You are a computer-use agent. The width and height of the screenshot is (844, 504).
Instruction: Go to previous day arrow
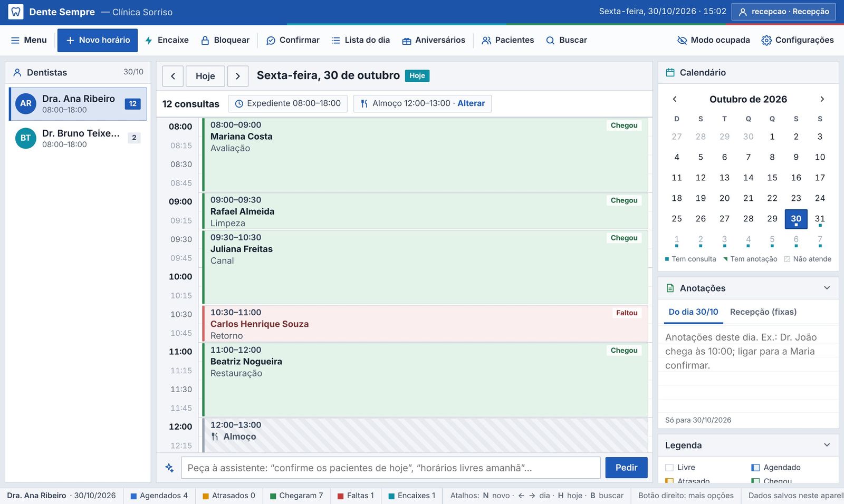click(x=173, y=76)
